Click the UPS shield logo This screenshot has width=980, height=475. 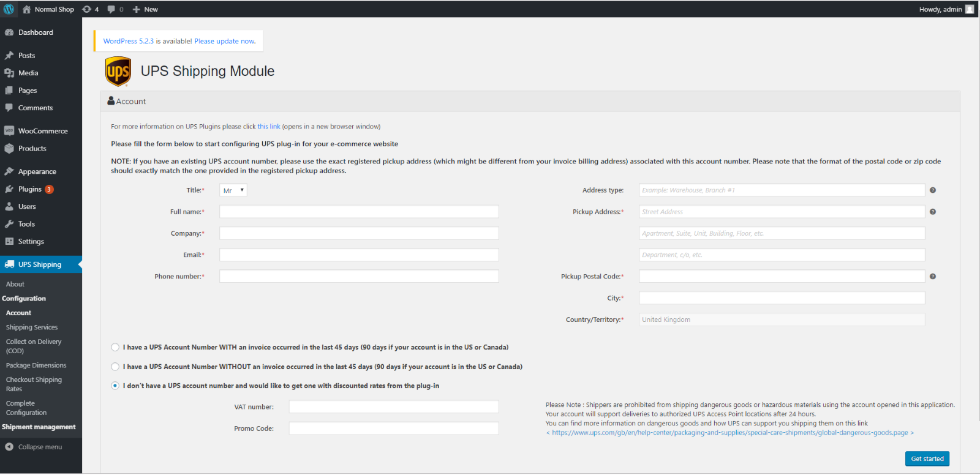click(118, 72)
